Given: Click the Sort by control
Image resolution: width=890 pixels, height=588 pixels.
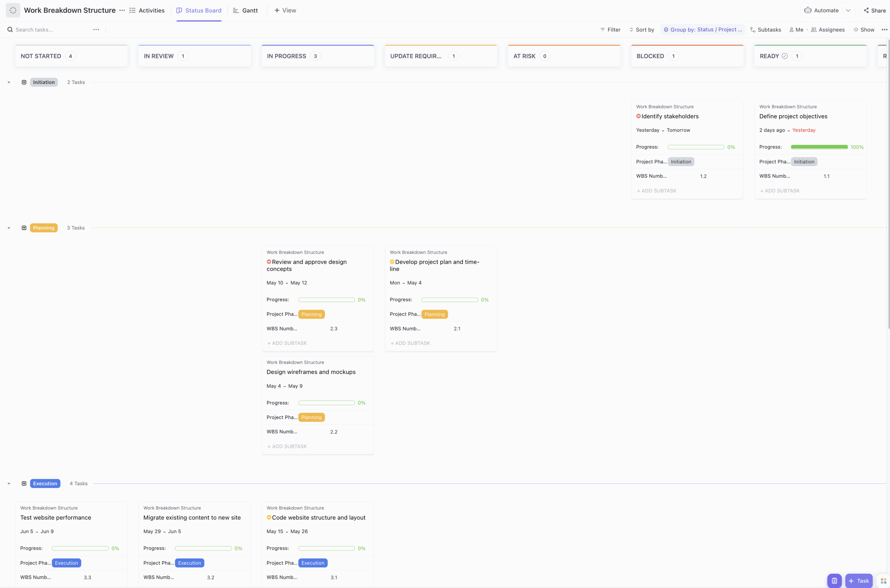Looking at the screenshot, I should pos(642,30).
